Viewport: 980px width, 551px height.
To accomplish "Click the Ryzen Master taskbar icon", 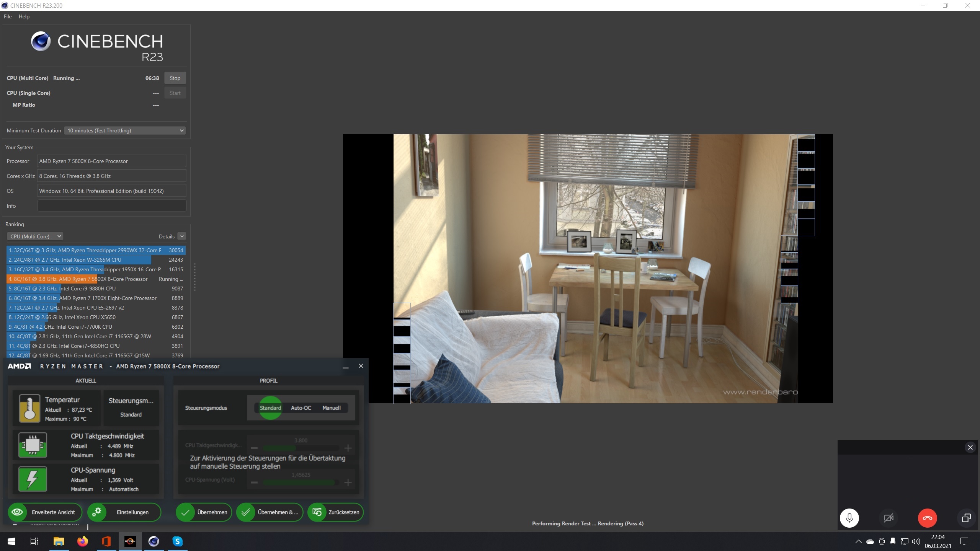I will tap(130, 541).
